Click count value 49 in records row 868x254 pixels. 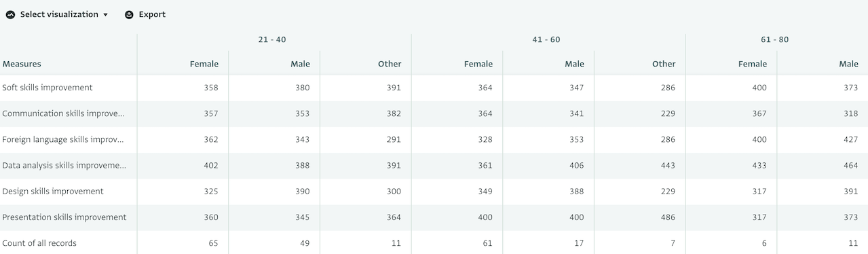(305, 242)
